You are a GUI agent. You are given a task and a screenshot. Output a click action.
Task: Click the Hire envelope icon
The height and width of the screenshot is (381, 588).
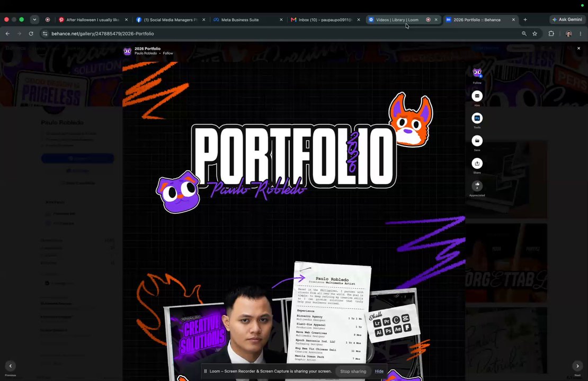point(477,96)
